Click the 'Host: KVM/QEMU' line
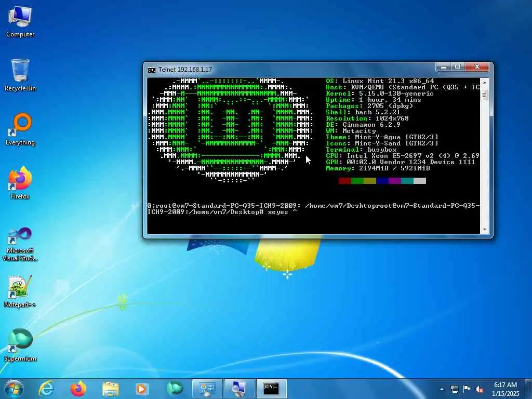 (403, 87)
